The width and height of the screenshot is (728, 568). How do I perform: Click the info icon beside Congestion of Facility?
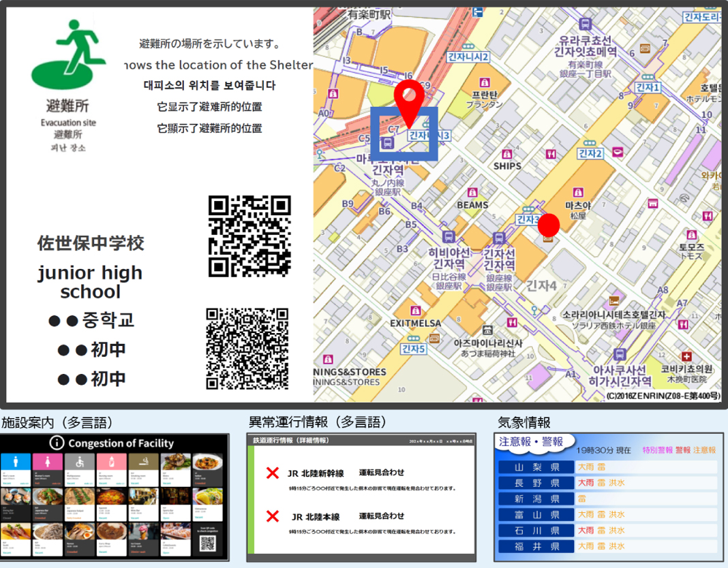pos(59,443)
